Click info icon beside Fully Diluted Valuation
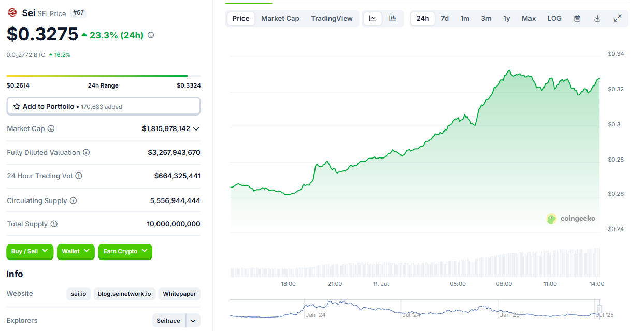 click(x=87, y=152)
